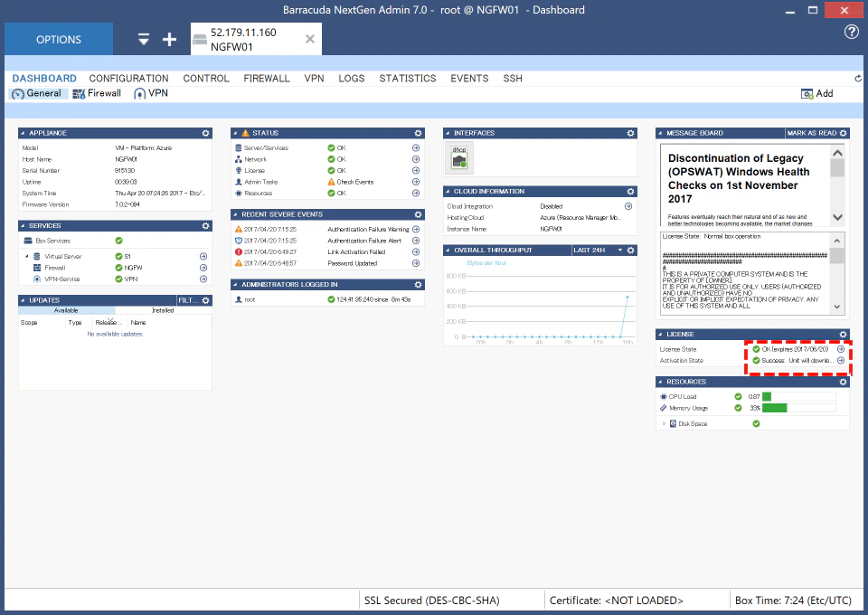The image size is (868, 615).
Task: Collapse the Virtual Server tree node
Action: pos(26,256)
